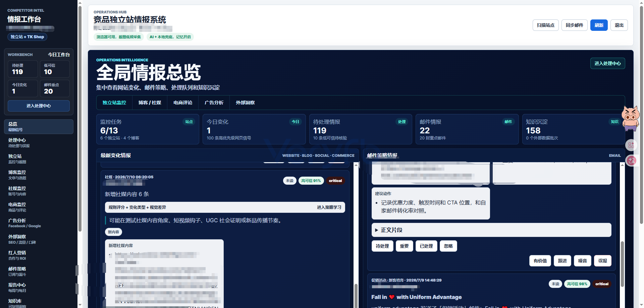Click the AI + 本地兜底 status chip
Viewport: 644px width, 308px height.
click(170, 37)
